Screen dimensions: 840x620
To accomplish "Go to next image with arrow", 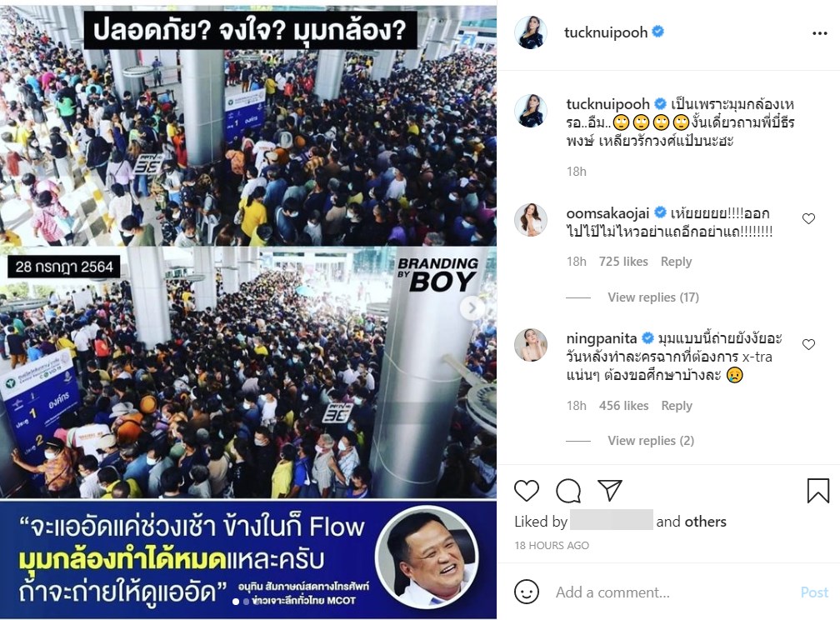I will tap(472, 307).
